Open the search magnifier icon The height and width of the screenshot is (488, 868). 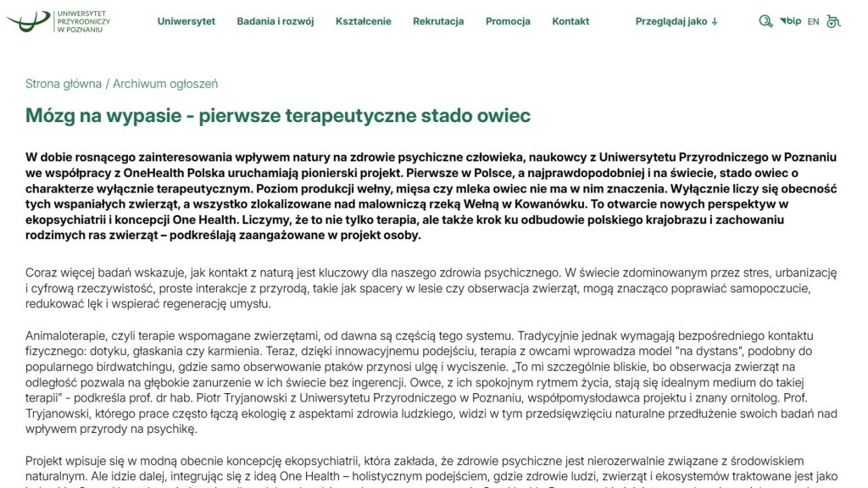pos(765,21)
